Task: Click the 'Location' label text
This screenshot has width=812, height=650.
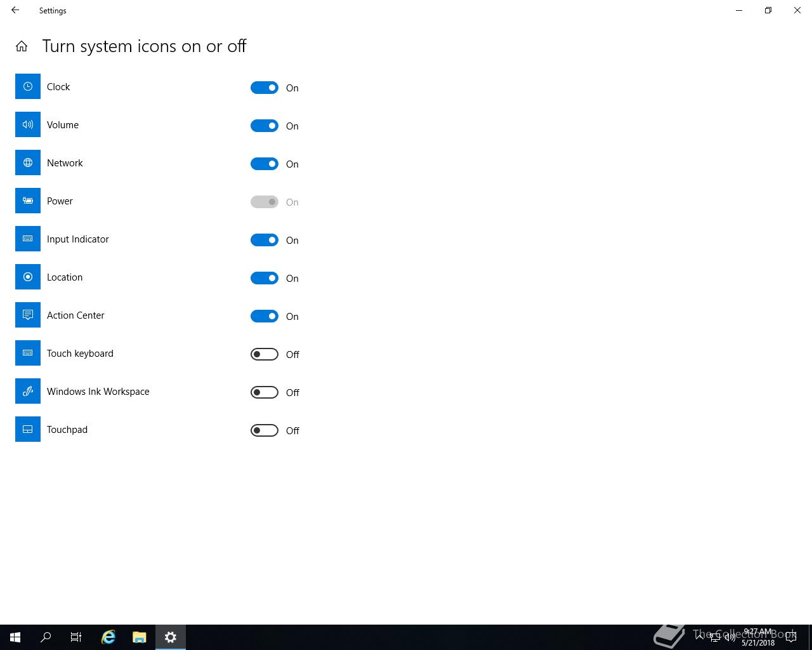Action: point(65,277)
